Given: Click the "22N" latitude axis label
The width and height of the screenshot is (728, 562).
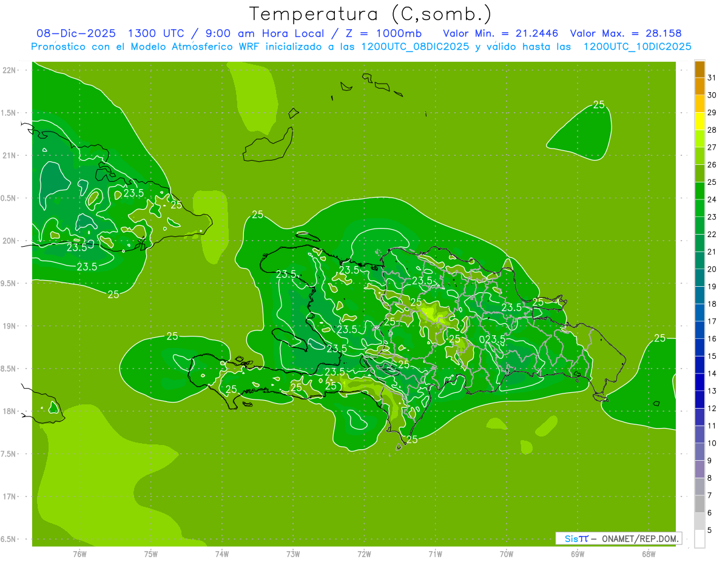Looking at the screenshot, I should click(10, 70).
